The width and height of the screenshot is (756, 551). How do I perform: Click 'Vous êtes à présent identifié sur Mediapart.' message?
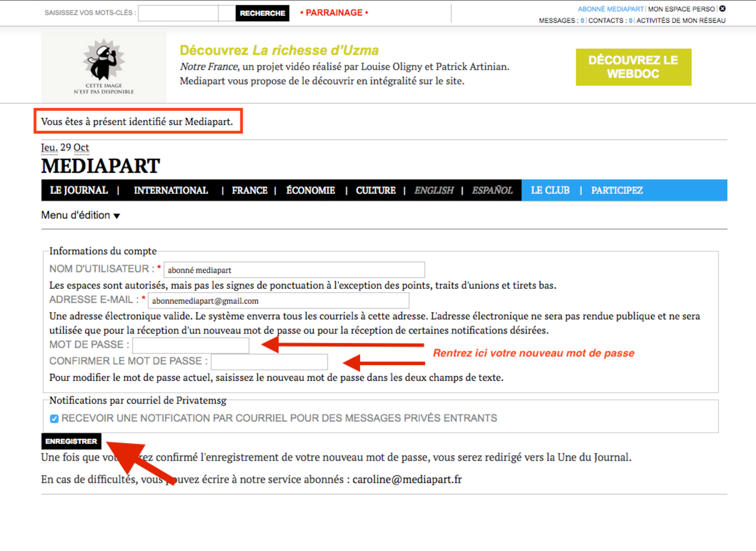pyautogui.click(x=137, y=122)
